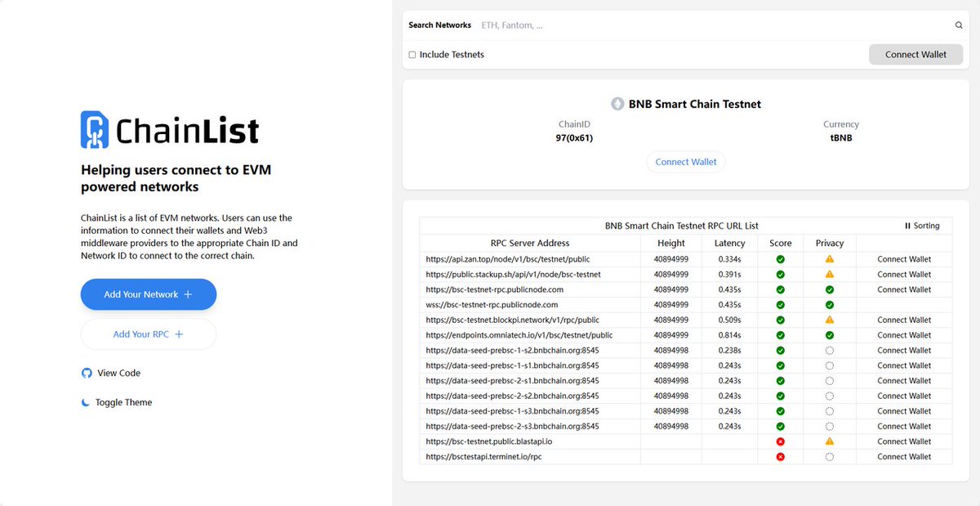Screen dimensions: 980x506
Task: Click dashed privacy icon for terminet.io row
Action: (830, 457)
